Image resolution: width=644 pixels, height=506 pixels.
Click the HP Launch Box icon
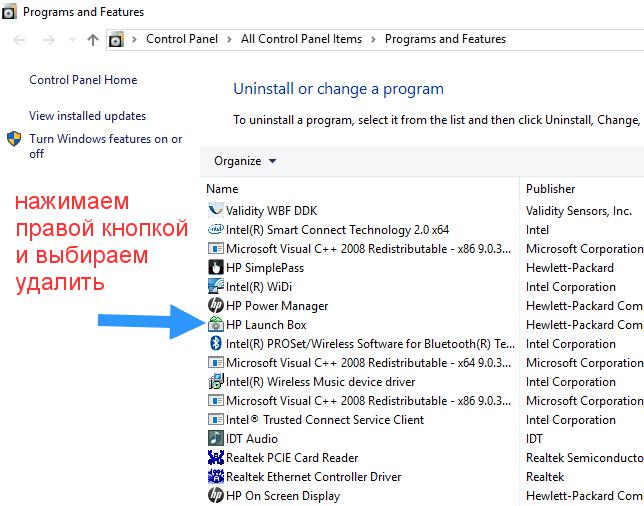(x=216, y=324)
